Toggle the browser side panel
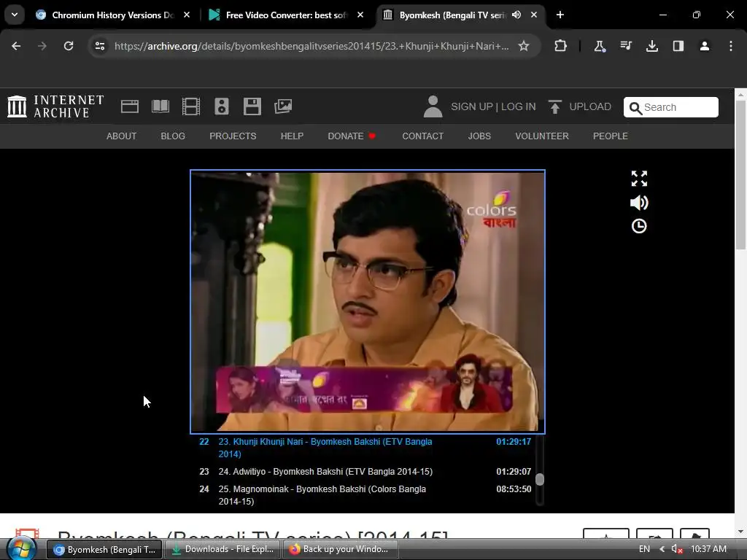This screenshot has width=747, height=560. (678, 46)
